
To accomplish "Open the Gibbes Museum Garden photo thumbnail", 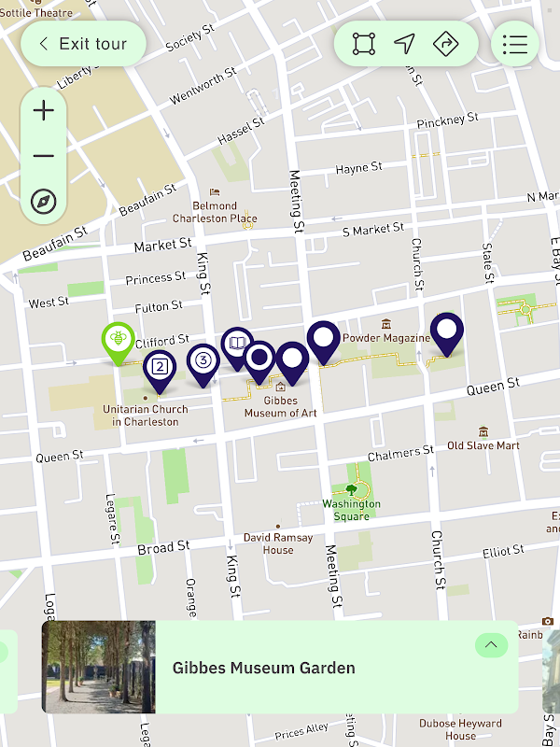I will [99, 667].
